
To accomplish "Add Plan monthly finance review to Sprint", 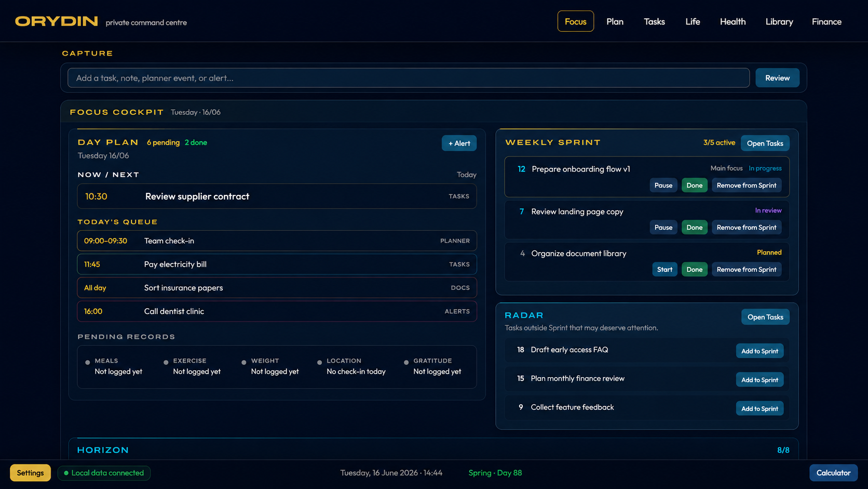I will pyautogui.click(x=759, y=380).
